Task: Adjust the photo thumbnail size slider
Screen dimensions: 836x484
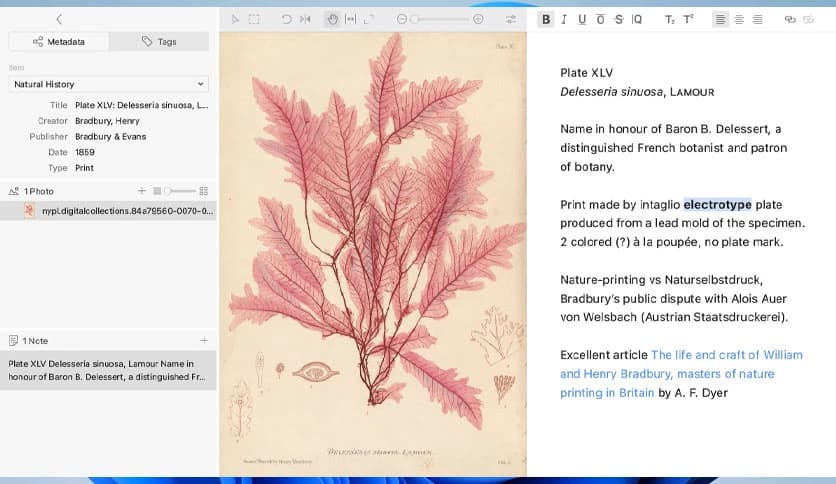Action: coord(180,191)
